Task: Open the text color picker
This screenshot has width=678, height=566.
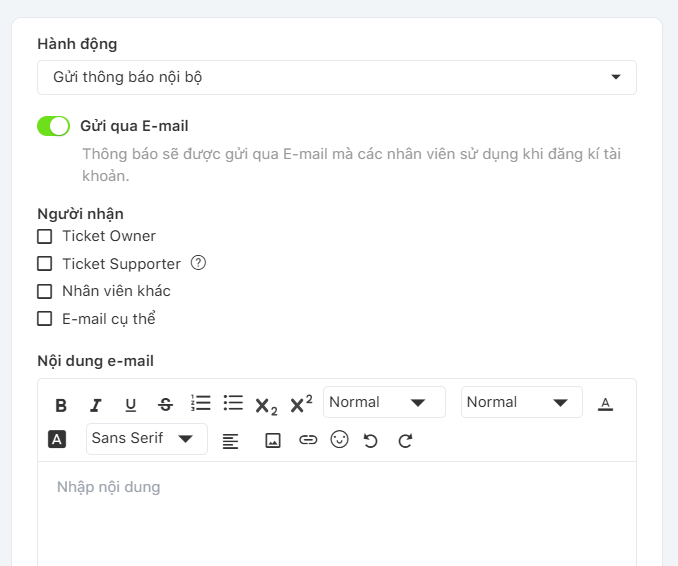Action: (x=605, y=404)
